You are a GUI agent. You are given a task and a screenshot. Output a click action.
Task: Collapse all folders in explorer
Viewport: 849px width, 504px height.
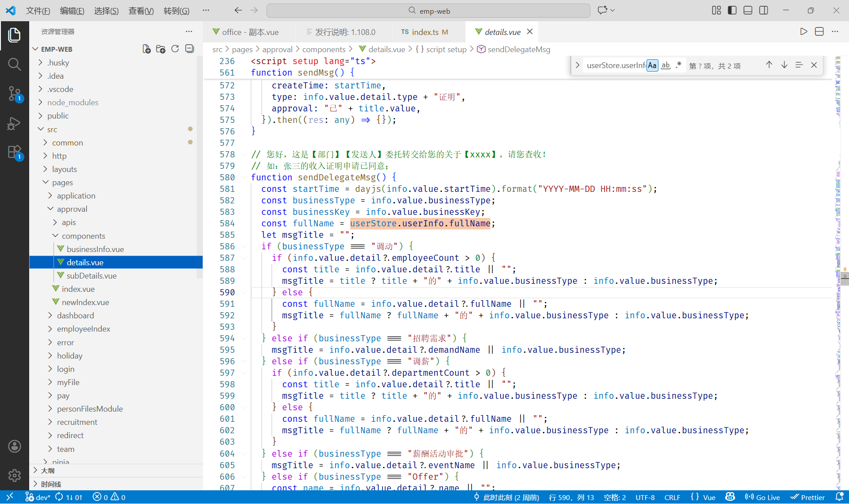190,49
